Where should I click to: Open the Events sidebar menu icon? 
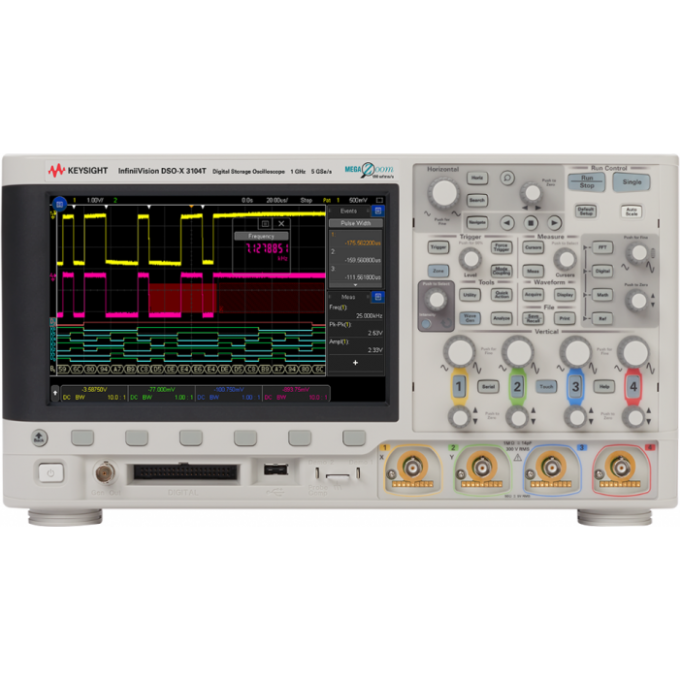pyautogui.click(x=378, y=211)
